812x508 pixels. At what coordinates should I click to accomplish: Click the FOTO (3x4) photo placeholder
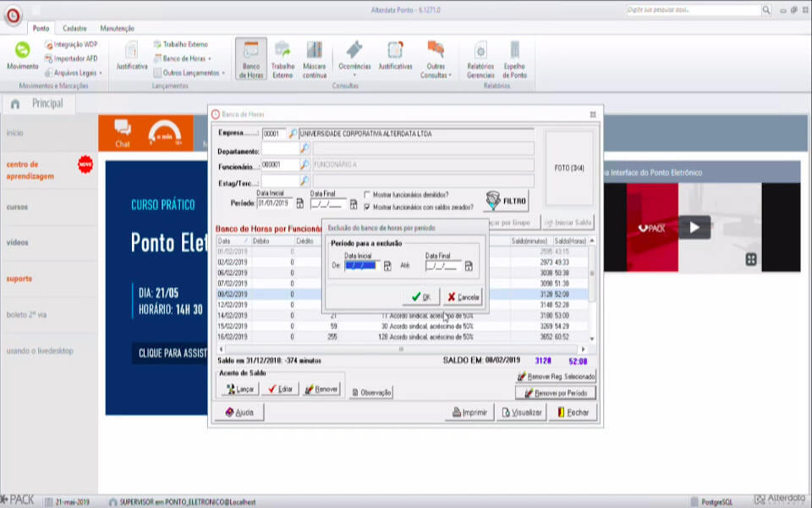click(569, 168)
